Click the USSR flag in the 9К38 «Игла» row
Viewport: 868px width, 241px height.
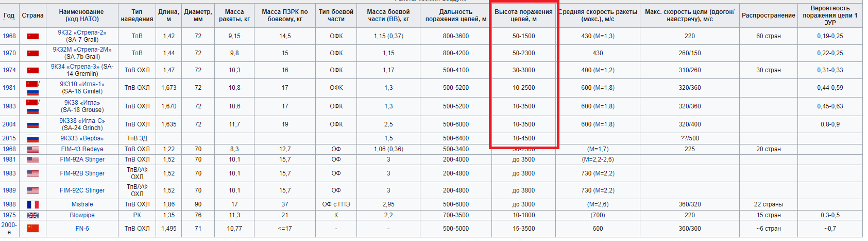(32, 102)
